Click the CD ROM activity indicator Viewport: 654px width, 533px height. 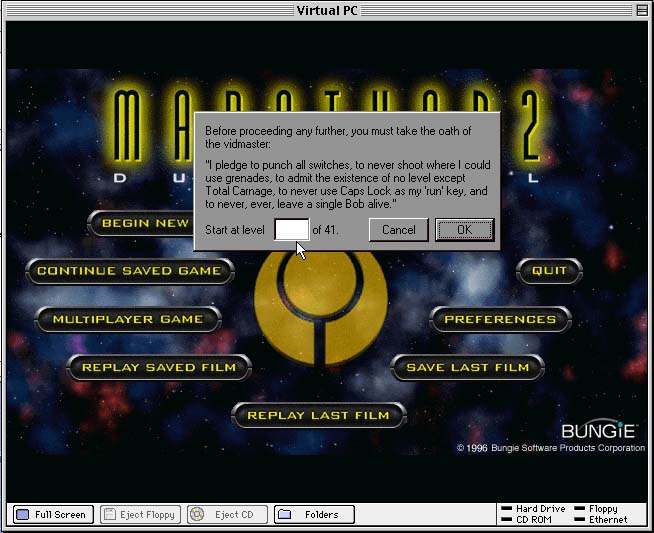[532, 520]
